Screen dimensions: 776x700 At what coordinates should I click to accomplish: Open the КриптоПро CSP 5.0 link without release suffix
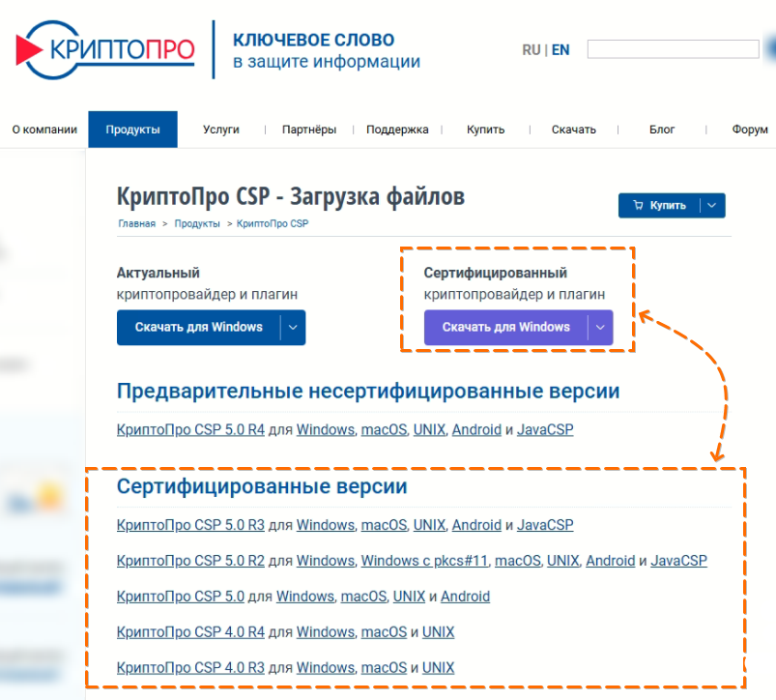tap(181, 596)
